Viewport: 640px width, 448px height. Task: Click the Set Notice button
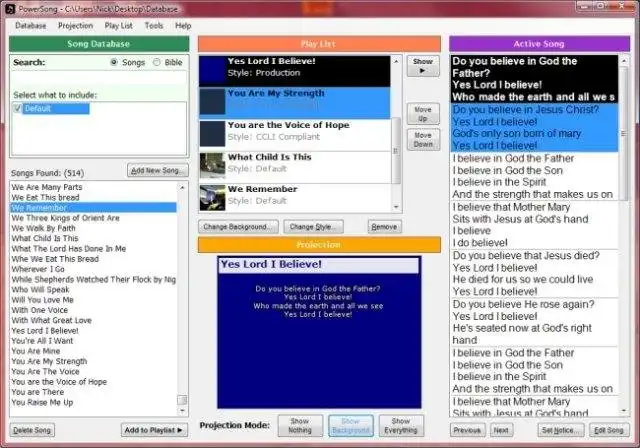(561, 430)
